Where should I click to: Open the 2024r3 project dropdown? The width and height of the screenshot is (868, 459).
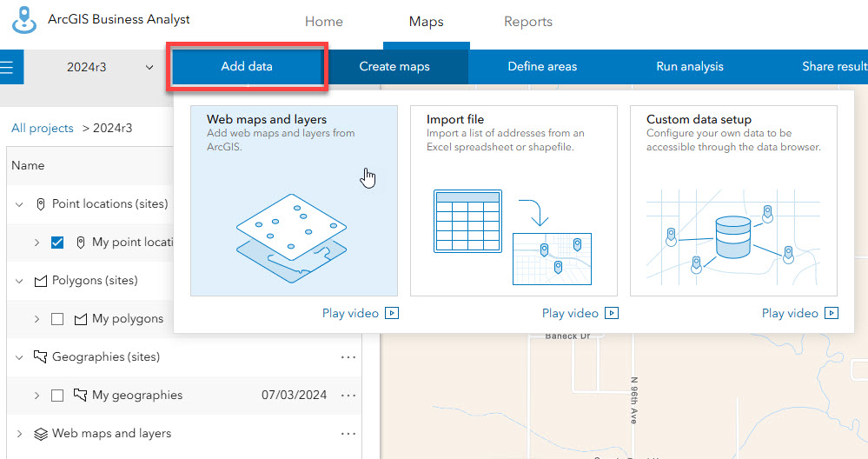click(x=109, y=67)
